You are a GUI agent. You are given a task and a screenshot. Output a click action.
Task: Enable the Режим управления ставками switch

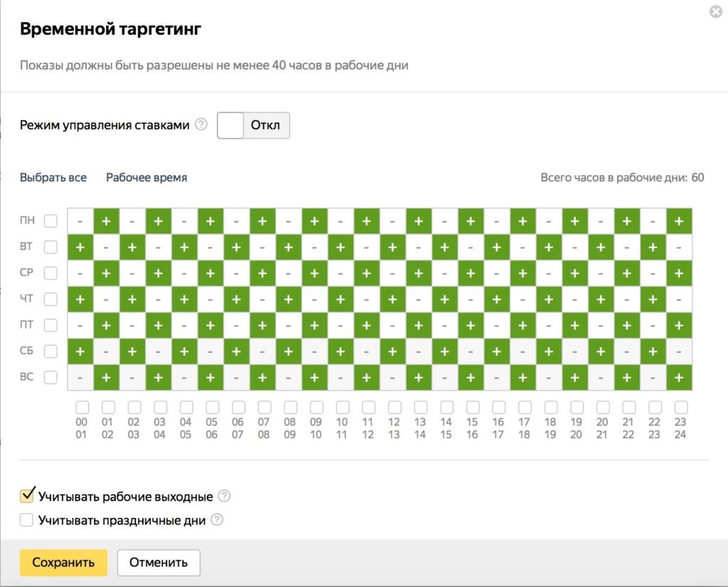tap(230, 125)
